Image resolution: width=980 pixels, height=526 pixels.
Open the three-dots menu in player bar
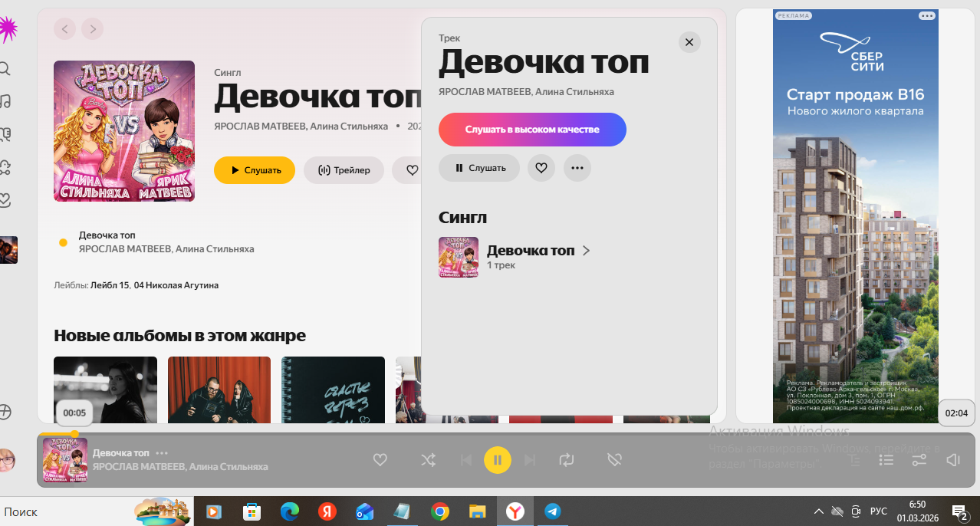162,453
